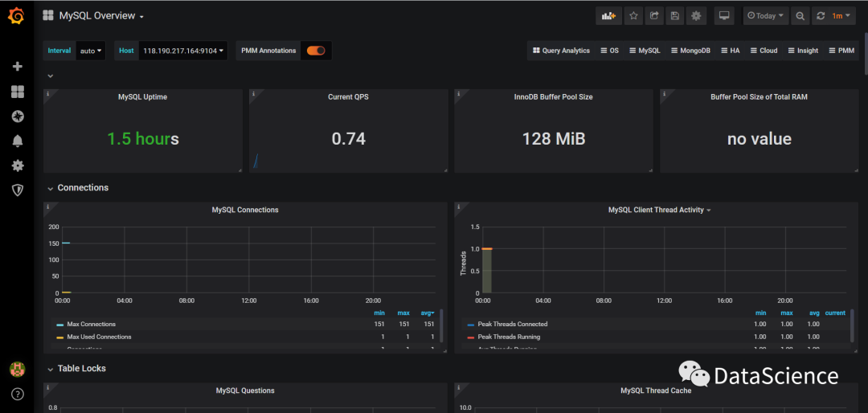
Task: Click the Add panel toolbar icon
Action: click(x=609, y=16)
